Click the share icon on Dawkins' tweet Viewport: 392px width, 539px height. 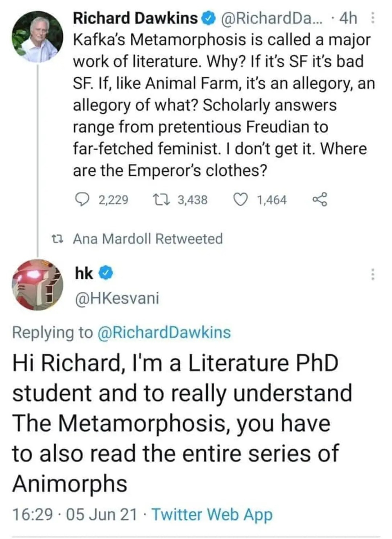click(x=320, y=199)
